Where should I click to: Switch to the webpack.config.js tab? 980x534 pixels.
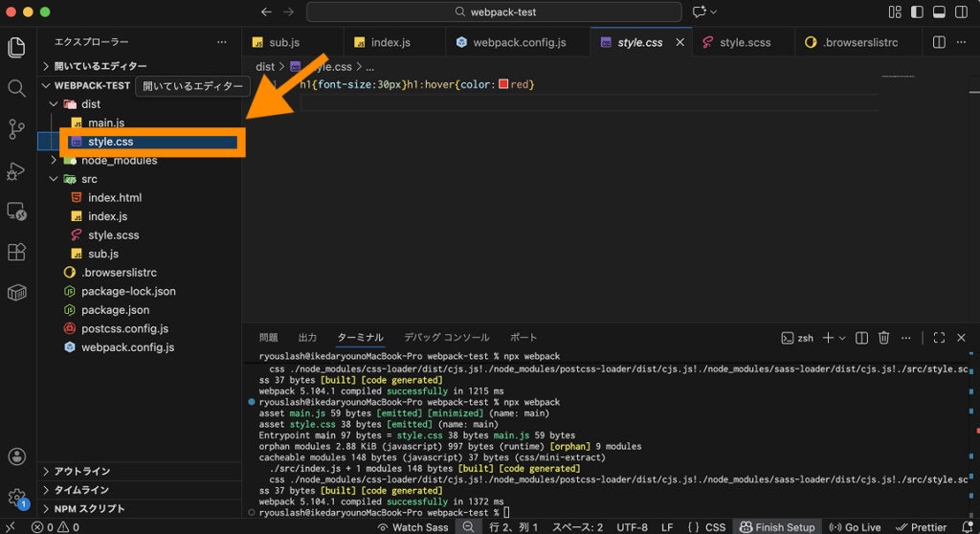pyautogui.click(x=519, y=43)
